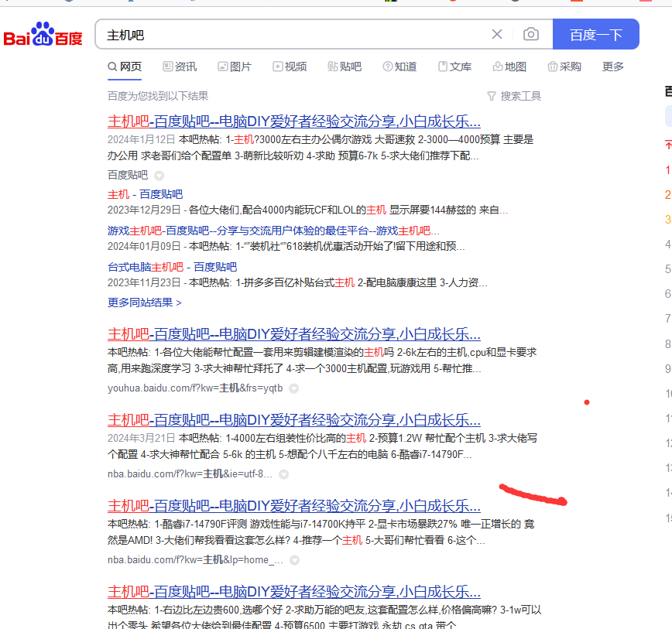Screen dimensions: 672x629
Task: Expand dropdown arrow beside 百度贴吧 source
Action: 159,176
